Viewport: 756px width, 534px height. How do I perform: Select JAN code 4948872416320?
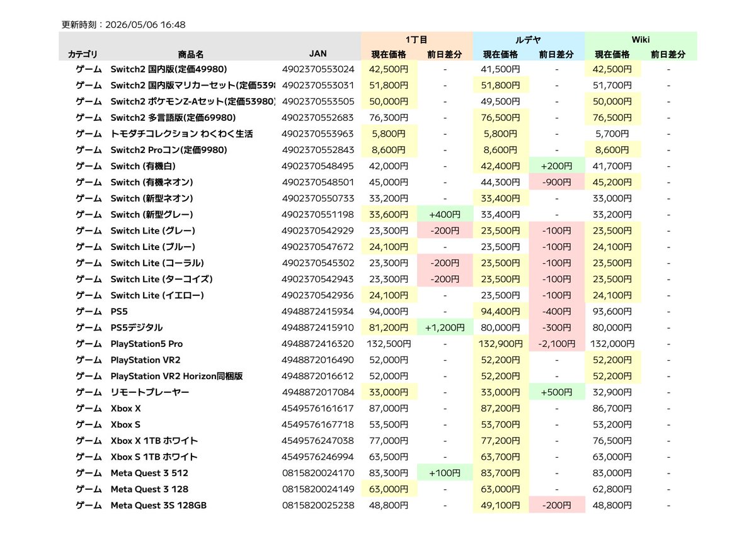[318, 344]
